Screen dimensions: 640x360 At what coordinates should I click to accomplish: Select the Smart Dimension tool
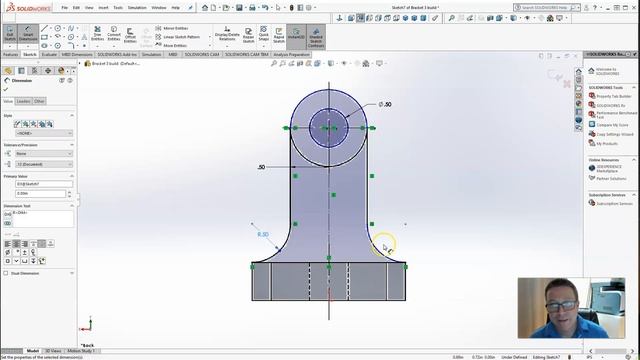28,33
